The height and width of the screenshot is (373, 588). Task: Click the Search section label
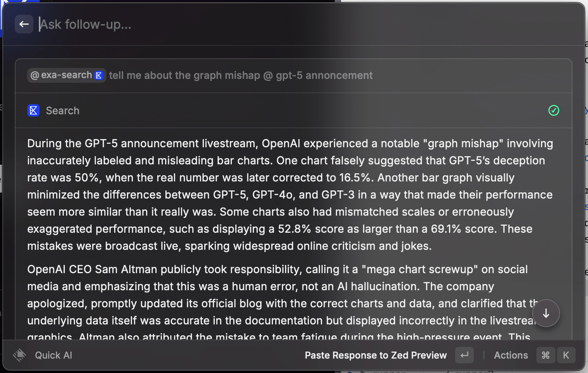pyautogui.click(x=62, y=110)
